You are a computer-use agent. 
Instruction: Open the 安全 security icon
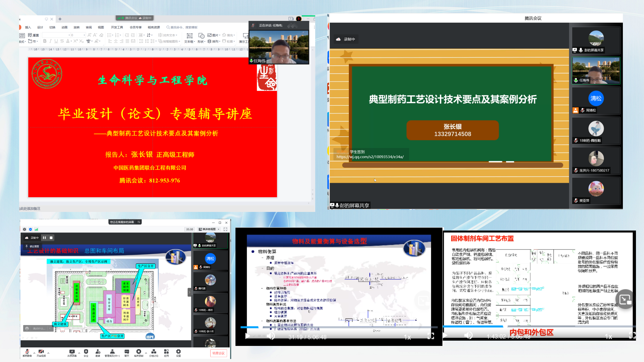coord(86,352)
